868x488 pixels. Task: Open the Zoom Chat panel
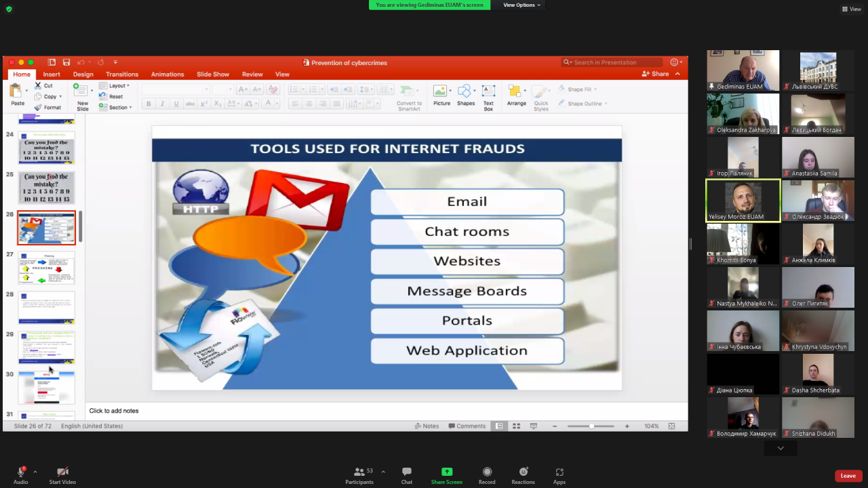coord(406,475)
